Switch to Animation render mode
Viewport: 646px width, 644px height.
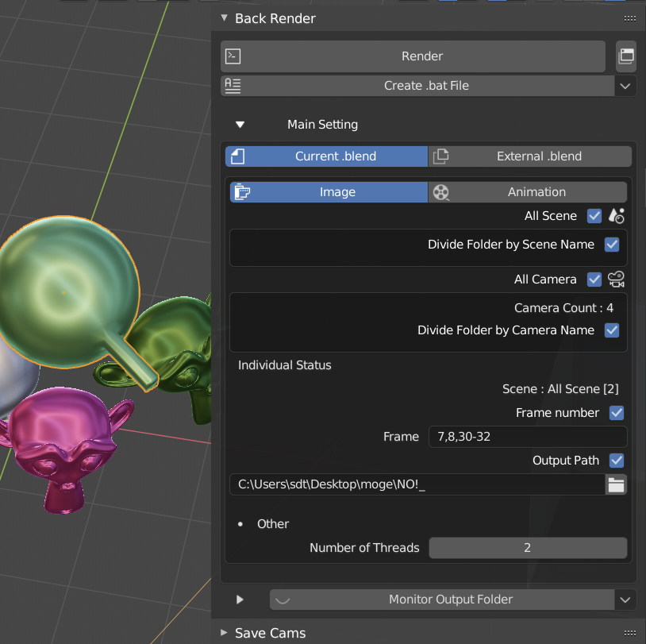click(527, 192)
